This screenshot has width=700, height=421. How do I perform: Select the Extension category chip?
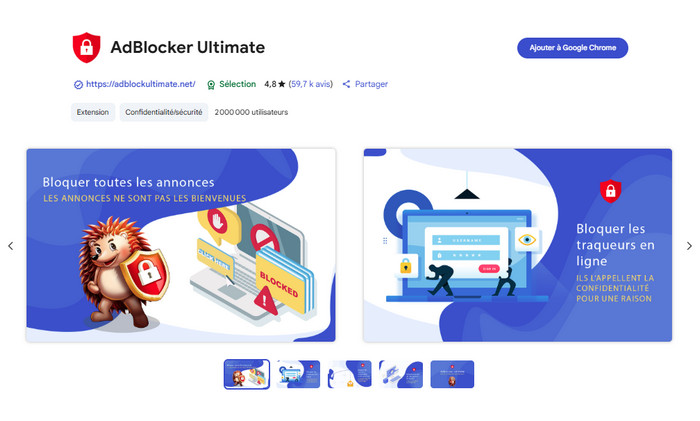pos(93,112)
